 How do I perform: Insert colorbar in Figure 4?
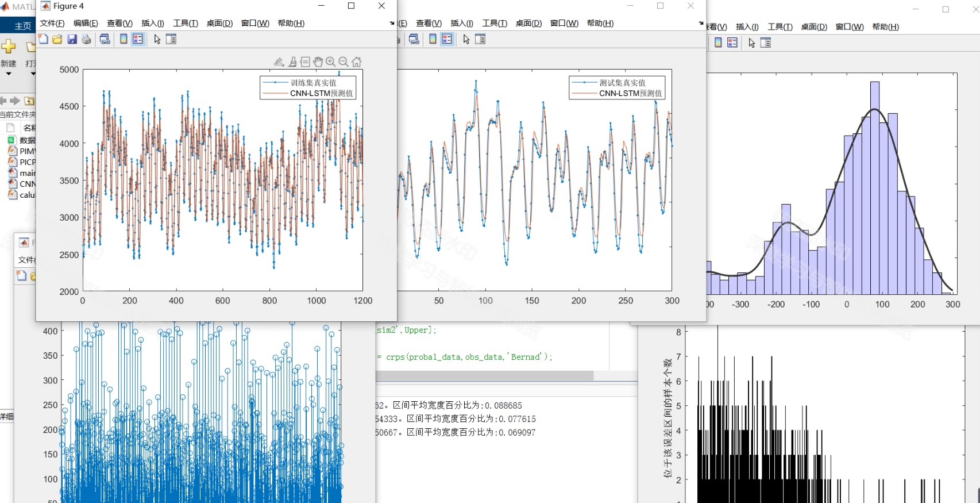click(124, 39)
